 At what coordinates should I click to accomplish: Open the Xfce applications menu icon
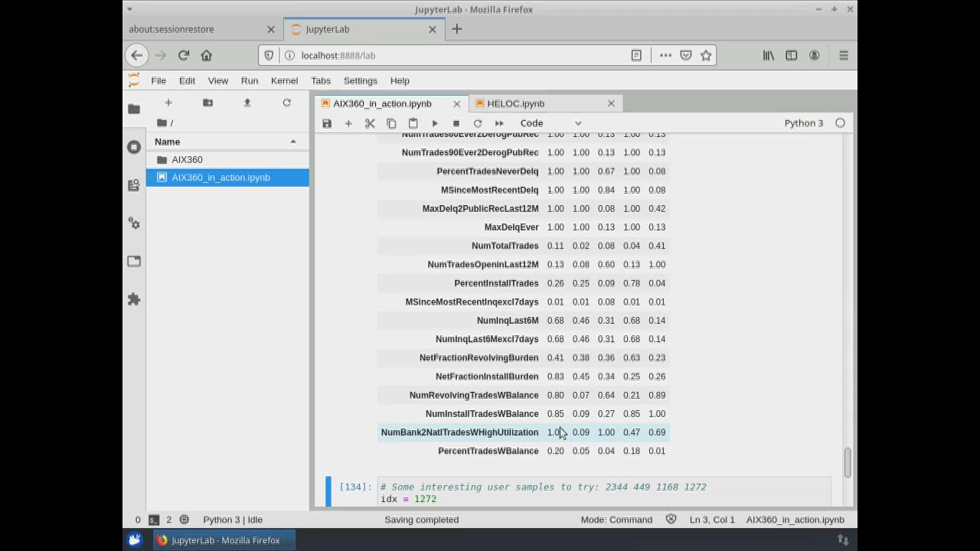coord(135,540)
